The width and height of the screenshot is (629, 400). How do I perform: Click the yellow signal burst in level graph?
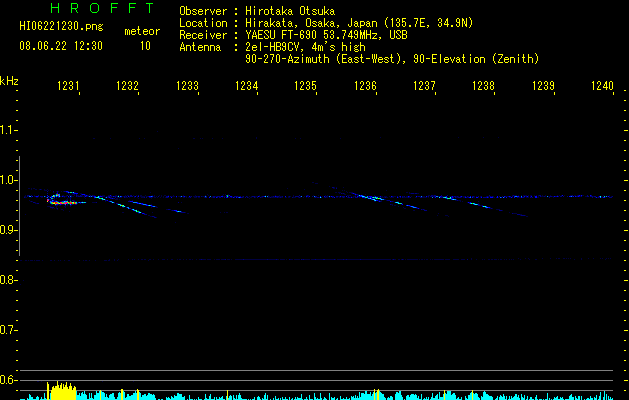click(61, 390)
